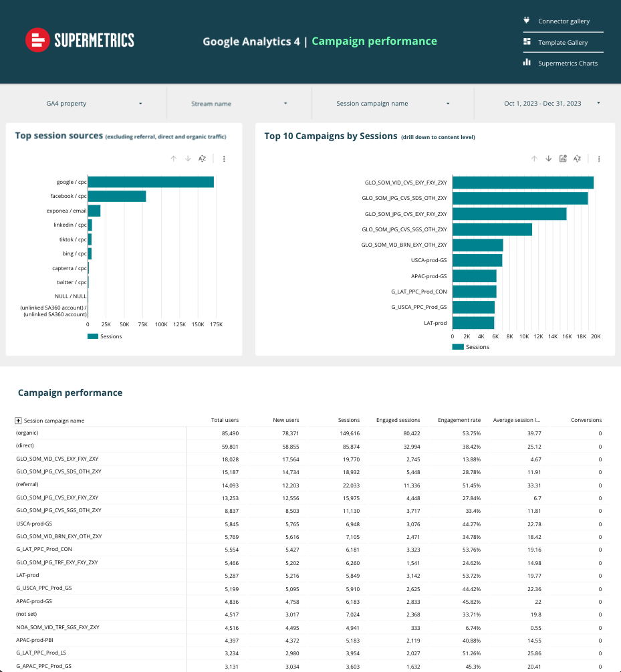
Task: Open the Session campaign name filter
Action: (391, 104)
